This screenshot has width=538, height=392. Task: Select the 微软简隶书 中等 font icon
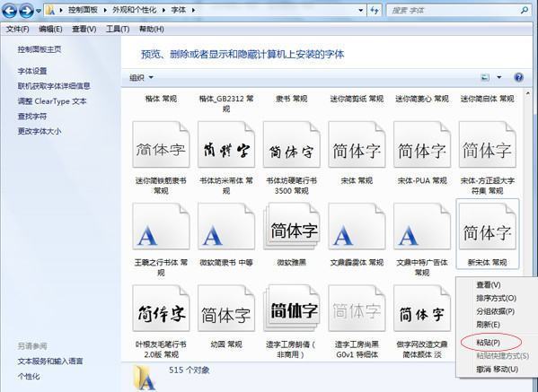[x=226, y=226]
